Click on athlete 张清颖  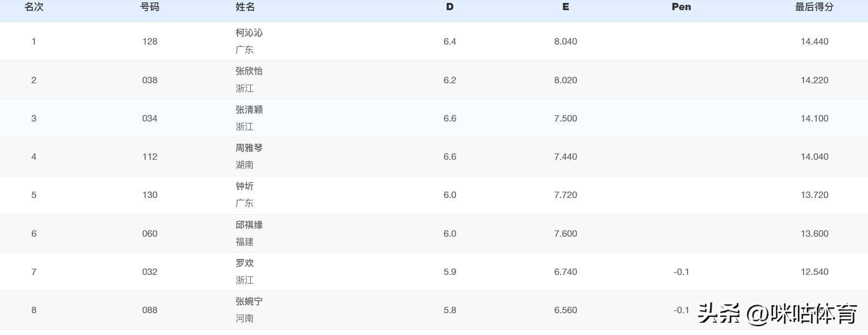pos(249,110)
